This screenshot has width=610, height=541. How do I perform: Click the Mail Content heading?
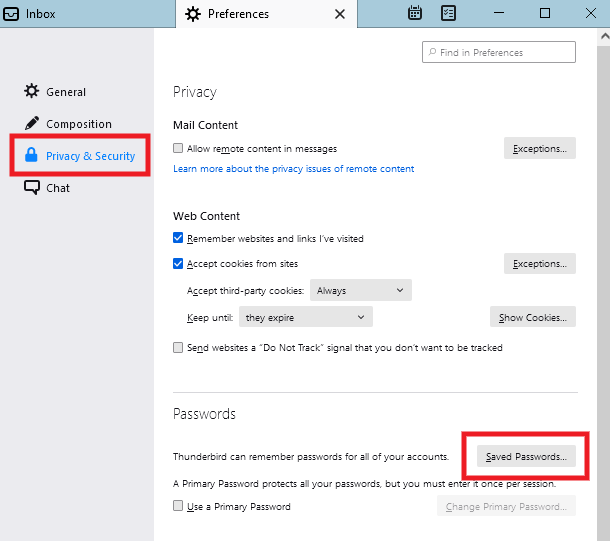coord(205,125)
